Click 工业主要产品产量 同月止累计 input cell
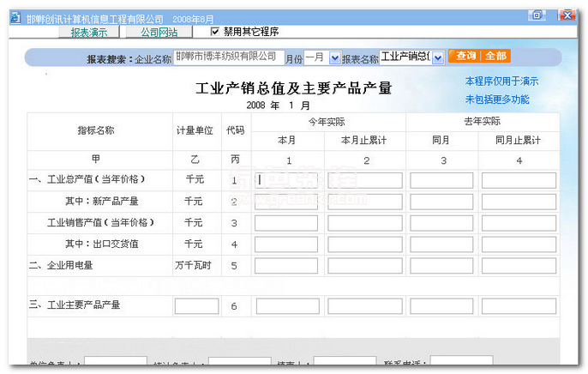Screen dimensions: 588x374 tap(518, 305)
